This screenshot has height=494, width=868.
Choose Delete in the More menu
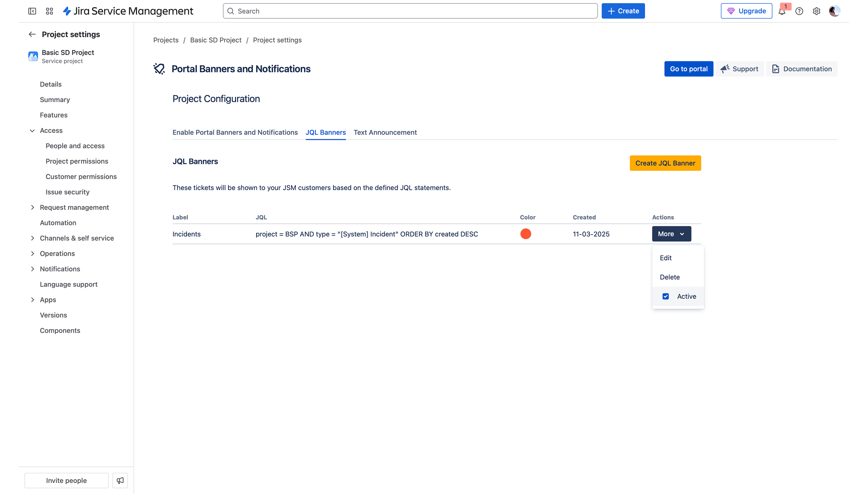click(670, 277)
